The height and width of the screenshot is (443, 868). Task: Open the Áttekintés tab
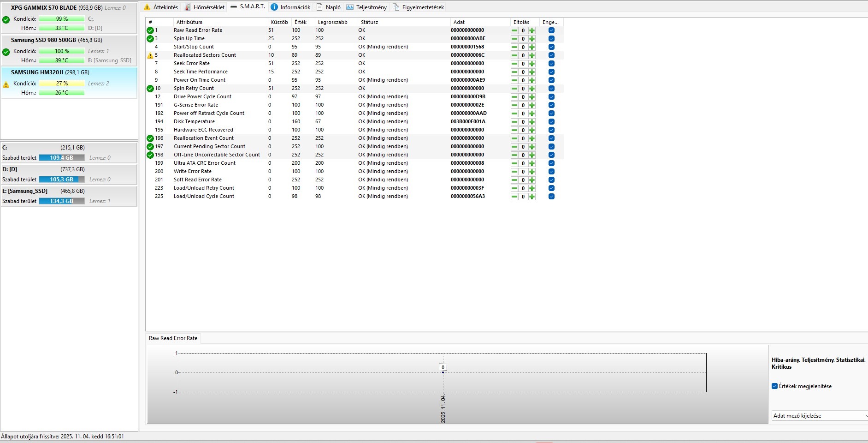[161, 7]
